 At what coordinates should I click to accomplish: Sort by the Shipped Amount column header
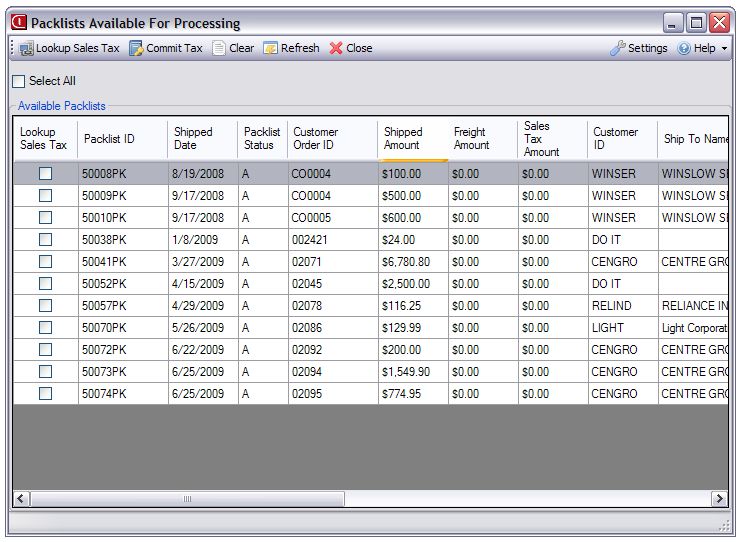tap(403, 138)
